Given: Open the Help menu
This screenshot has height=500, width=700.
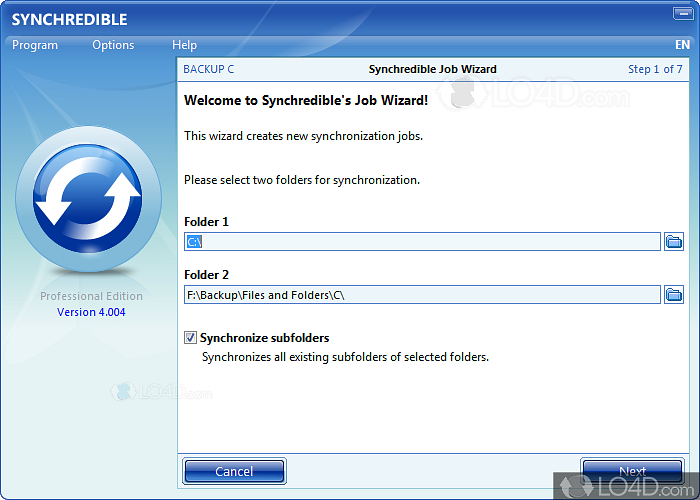Looking at the screenshot, I should point(184,45).
